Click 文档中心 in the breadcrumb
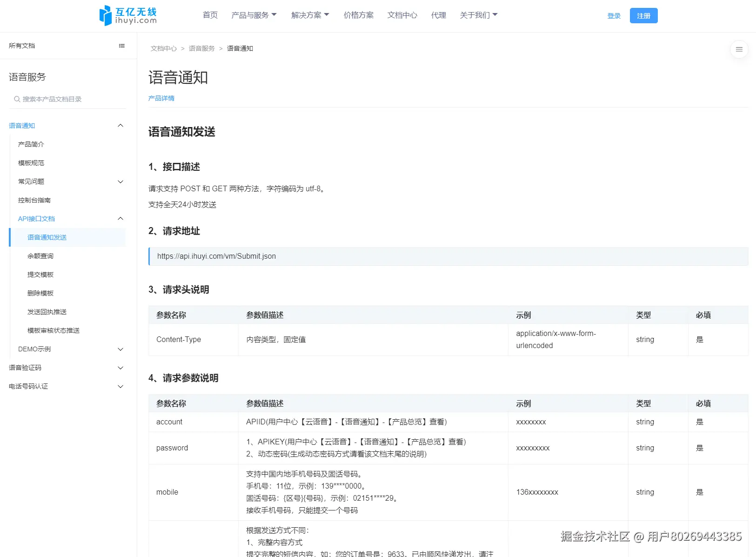Image resolution: width=756 pixels, height=557 pixels. point(164,48)
